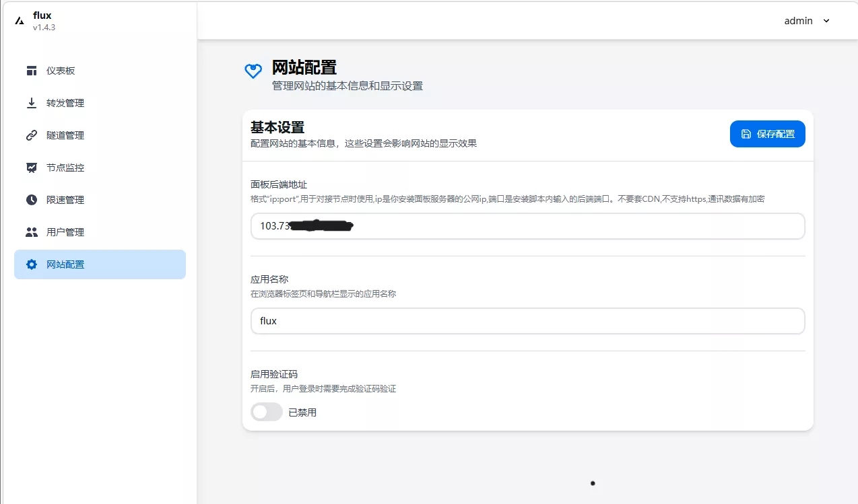Click the heart icon next to 网站配置 heading
858x504 pixels.
coord(253,71)
